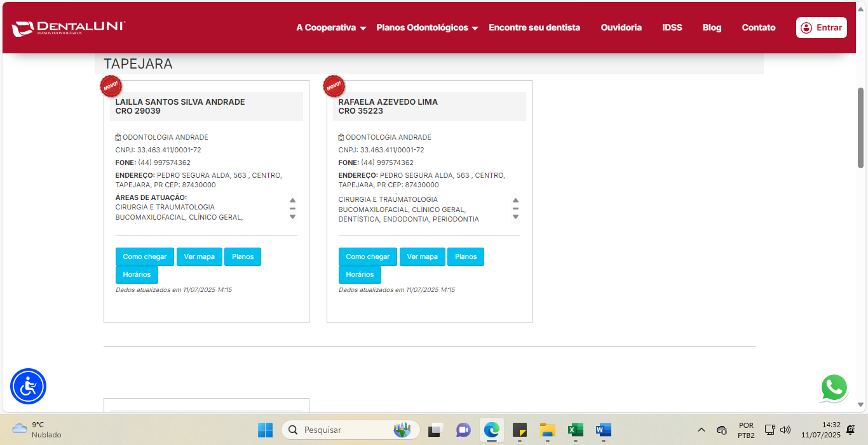Click update timestamp on Rafaela's card
The width and height of the screenshot is (868, 445).
[397, 289]
